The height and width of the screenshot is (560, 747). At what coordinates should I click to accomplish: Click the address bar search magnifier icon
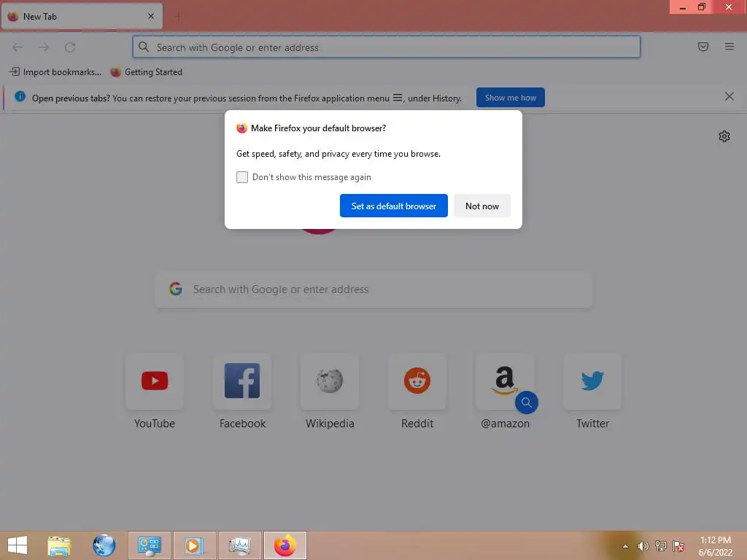144,47
